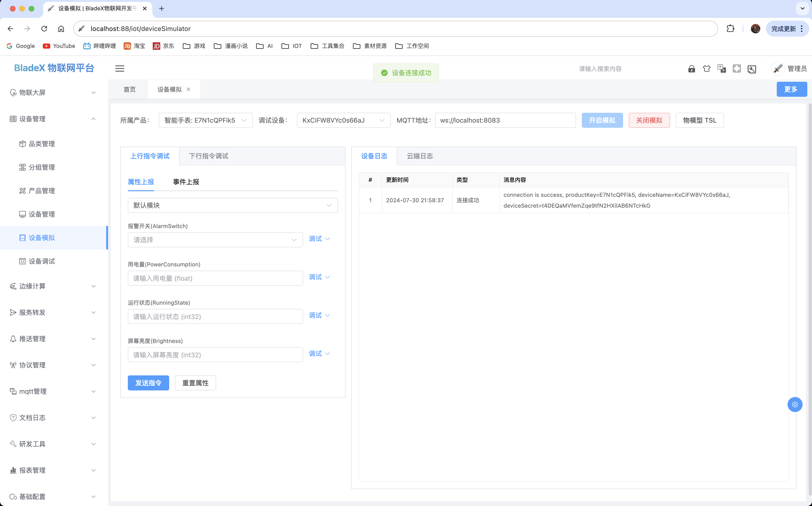Open the 设备调试 sidebar item

[x=54, y=261]
